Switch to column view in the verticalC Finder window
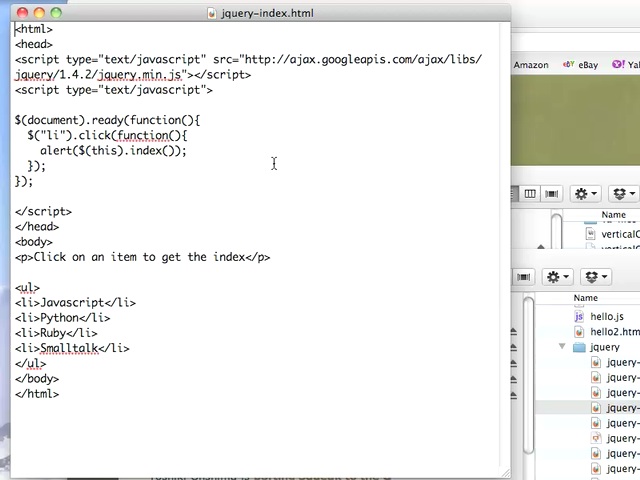 [x=530, y=193]
